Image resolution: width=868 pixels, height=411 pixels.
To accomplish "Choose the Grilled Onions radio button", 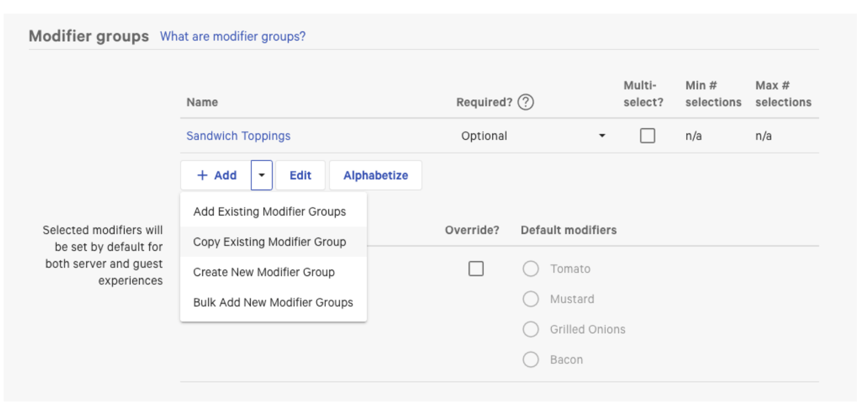I will tap(531, 330).
